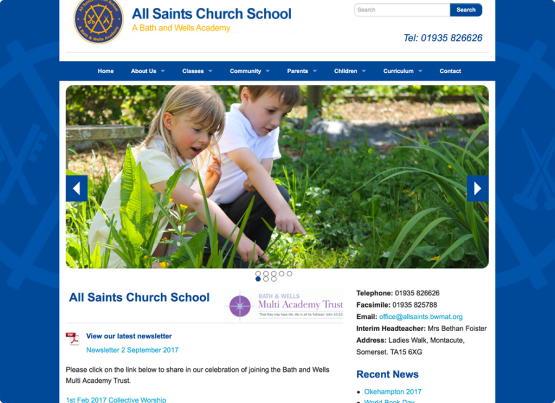The height and width of the screenshot is (403, 555).
Task: Go to the previous slide with left arrow
Action: (x=76, y=189)
